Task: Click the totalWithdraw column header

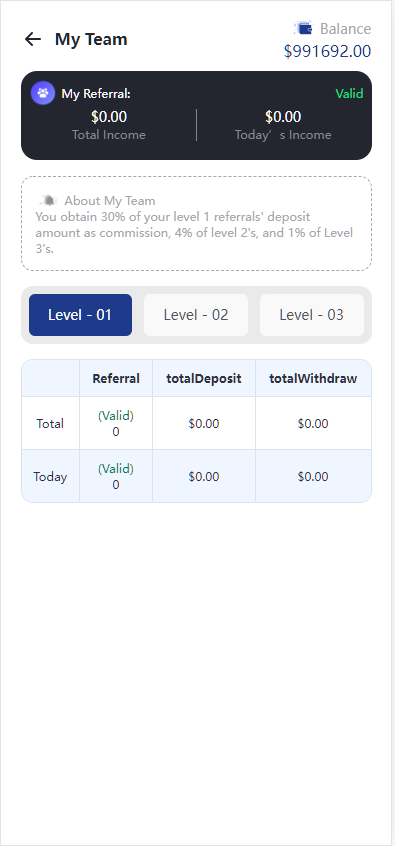Action: click(313, 378)
